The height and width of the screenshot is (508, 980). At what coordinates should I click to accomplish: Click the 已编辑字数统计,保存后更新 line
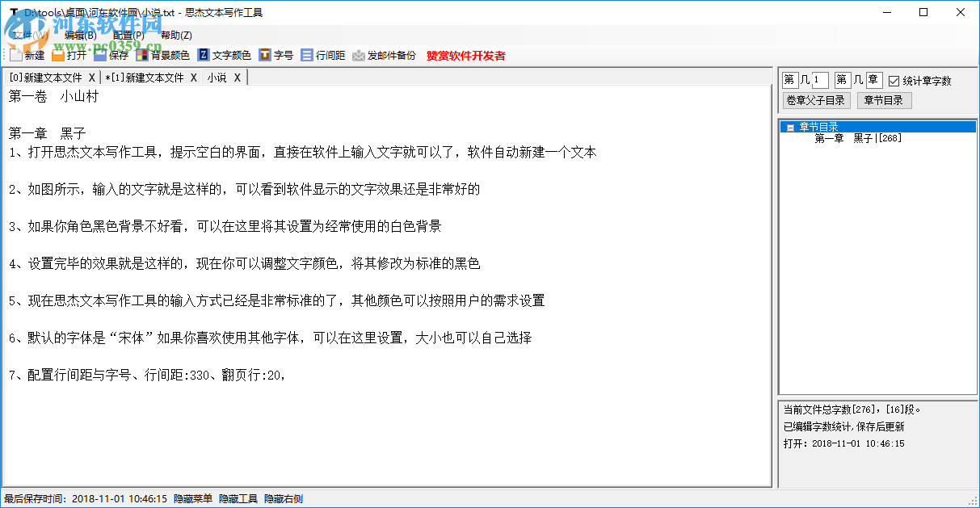click(x=843, y=426)
